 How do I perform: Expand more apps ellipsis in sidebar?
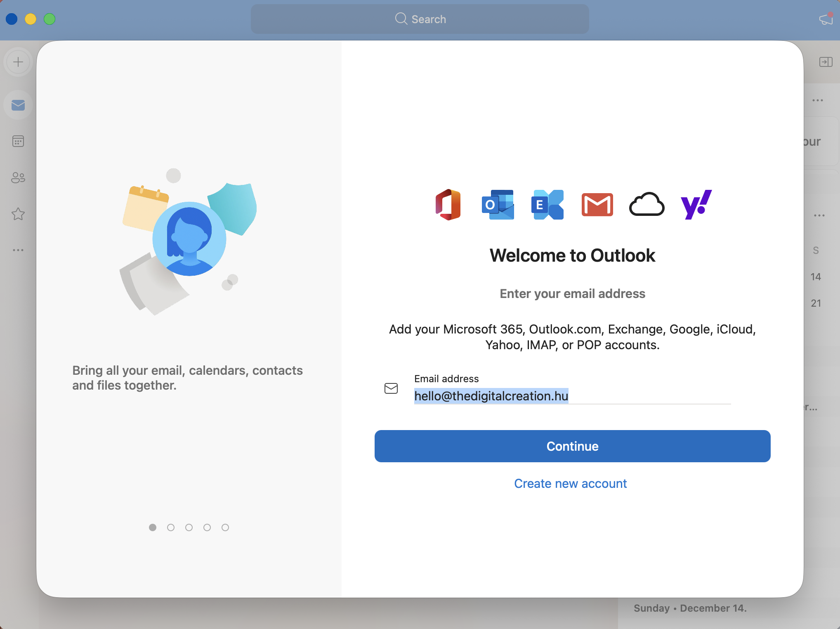(x=18, y=250)
